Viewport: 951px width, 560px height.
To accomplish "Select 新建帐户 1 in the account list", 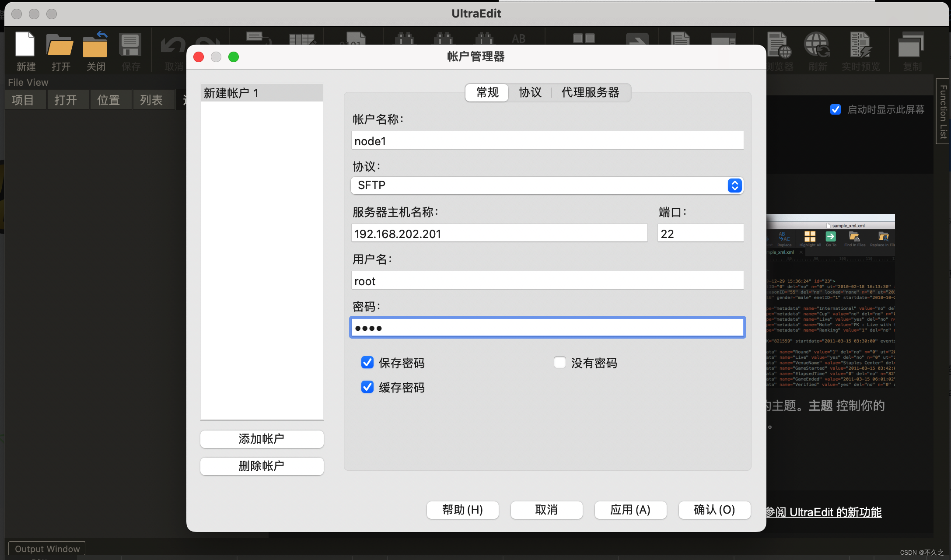I will coord(262,93).
